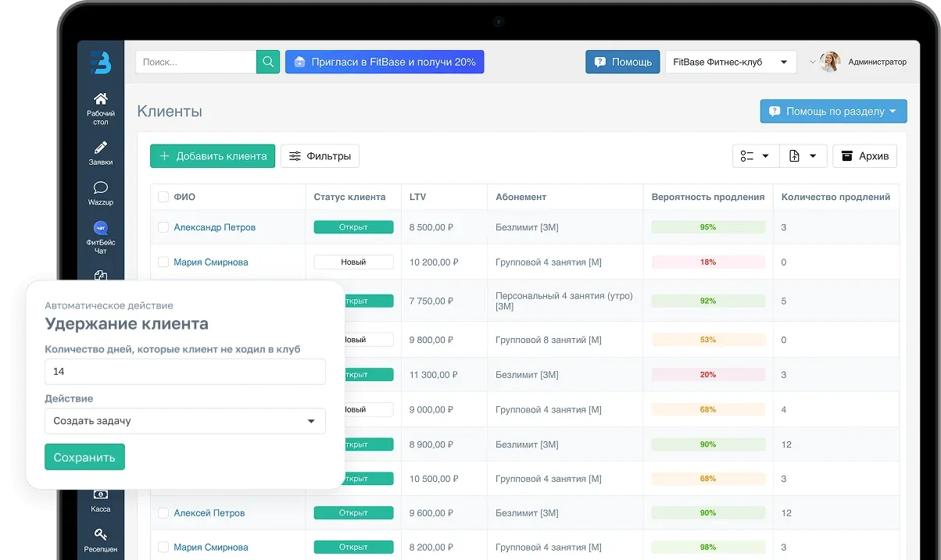Click the Администратор profile avatar
Image resolution: width=941 pixels, height=560 pixels.
click(830, 62)
